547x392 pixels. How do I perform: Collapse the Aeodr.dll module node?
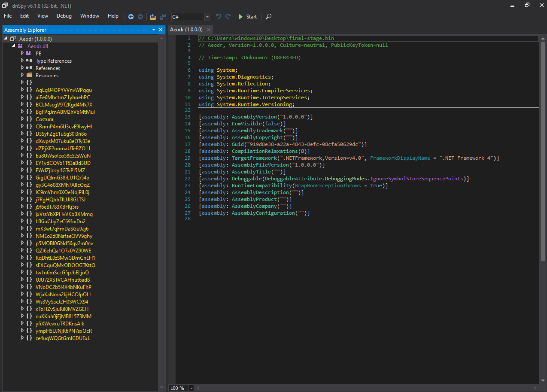(14, 46)
